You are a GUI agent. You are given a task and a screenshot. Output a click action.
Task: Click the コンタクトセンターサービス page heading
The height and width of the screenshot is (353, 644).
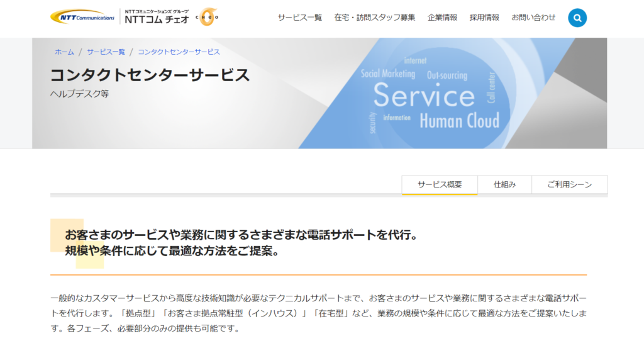pos(150,76)
